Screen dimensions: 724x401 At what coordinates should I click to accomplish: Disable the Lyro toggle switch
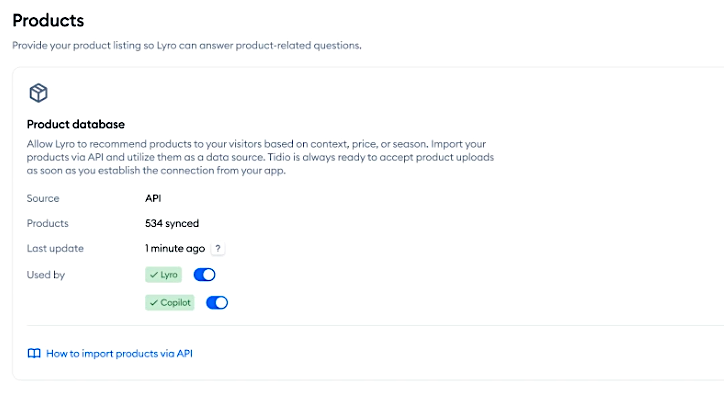pyautogui.click(x=205, y=275)
